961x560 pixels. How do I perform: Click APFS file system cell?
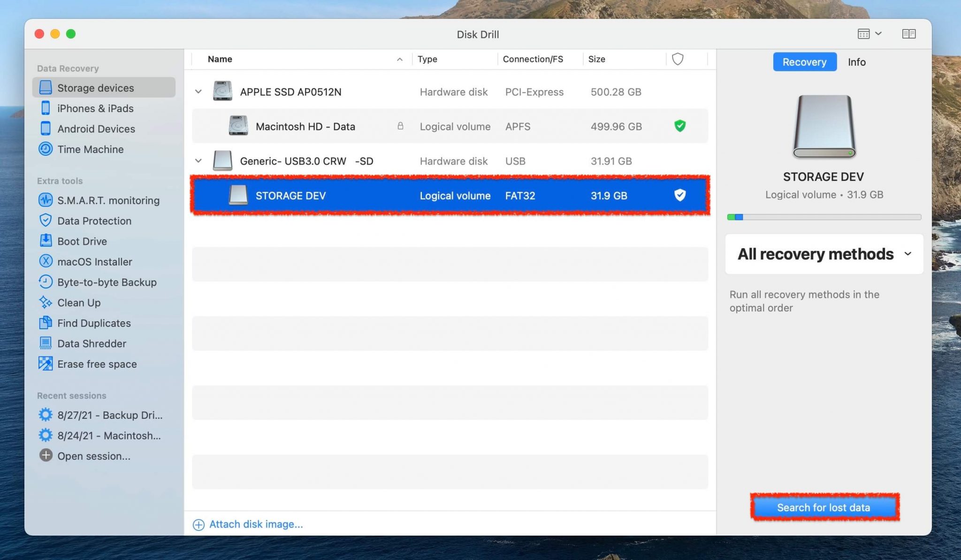point(518,126)
